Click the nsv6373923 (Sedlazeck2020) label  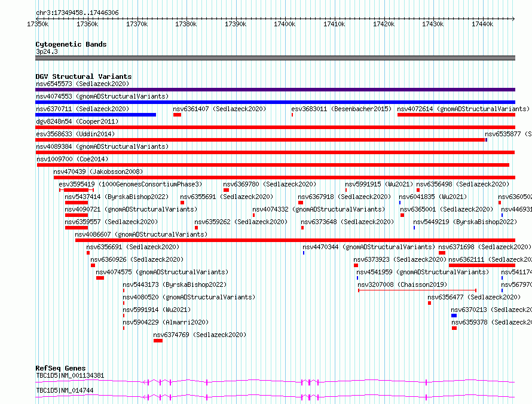click(400, 259)
